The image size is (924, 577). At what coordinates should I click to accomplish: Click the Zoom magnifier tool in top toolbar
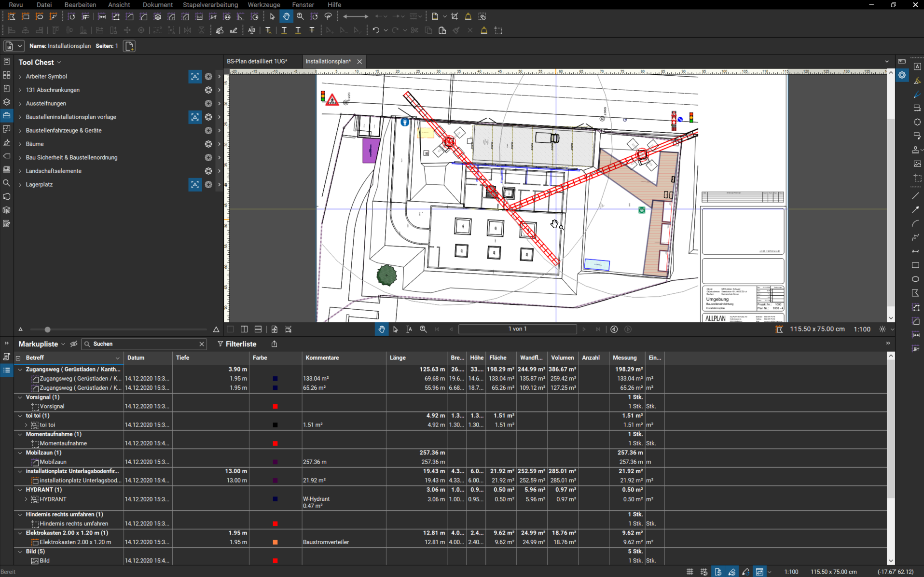pos(300,16)
